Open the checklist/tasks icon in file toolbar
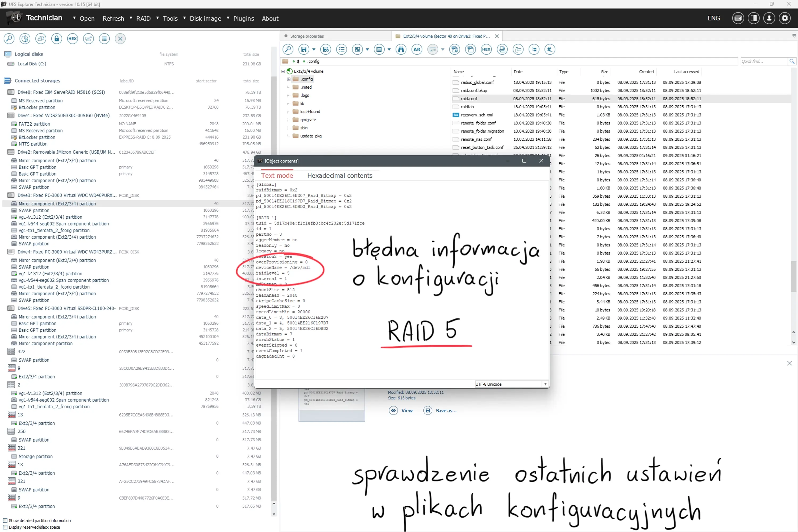798x532 pixels. pyautogui.click(x=342, y=49)
